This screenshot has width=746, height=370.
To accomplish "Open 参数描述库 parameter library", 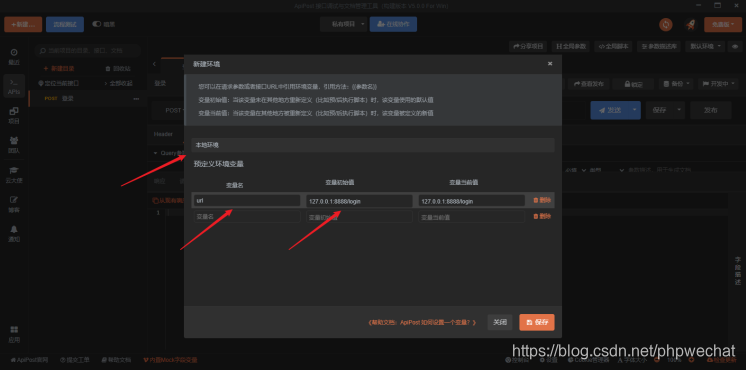I will 659,46.
